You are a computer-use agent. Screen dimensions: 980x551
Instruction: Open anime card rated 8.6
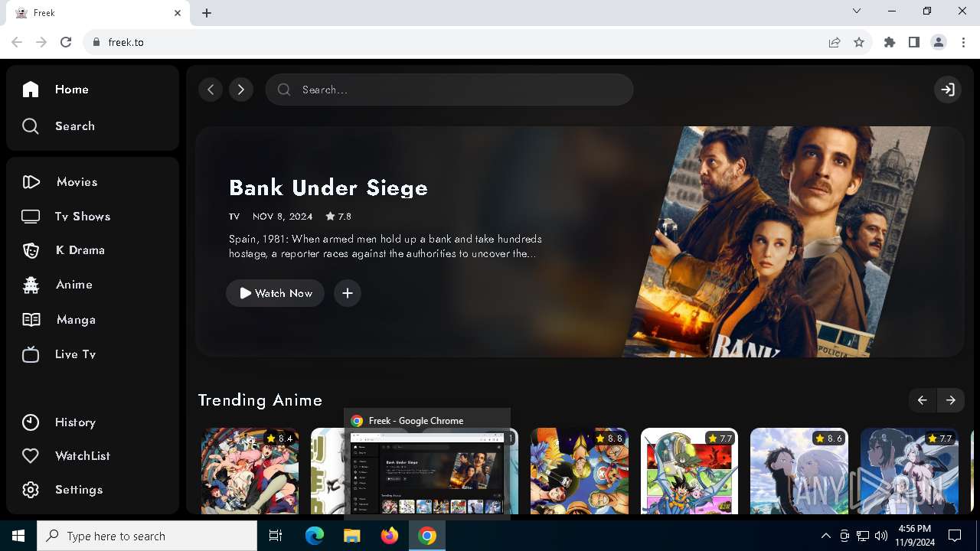pyautogui.click(x=799, y=471)
